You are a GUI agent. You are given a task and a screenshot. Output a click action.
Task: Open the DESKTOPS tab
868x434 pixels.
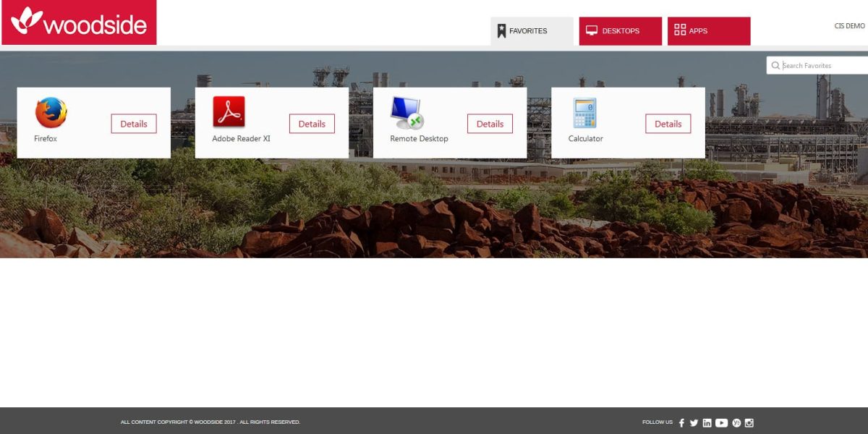click(619, 30)
